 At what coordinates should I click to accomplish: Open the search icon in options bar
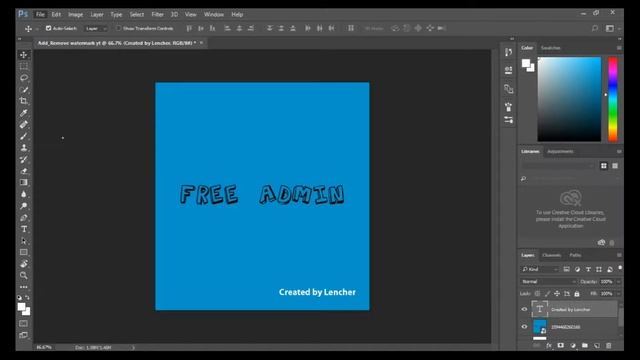[x=595, y=28]
